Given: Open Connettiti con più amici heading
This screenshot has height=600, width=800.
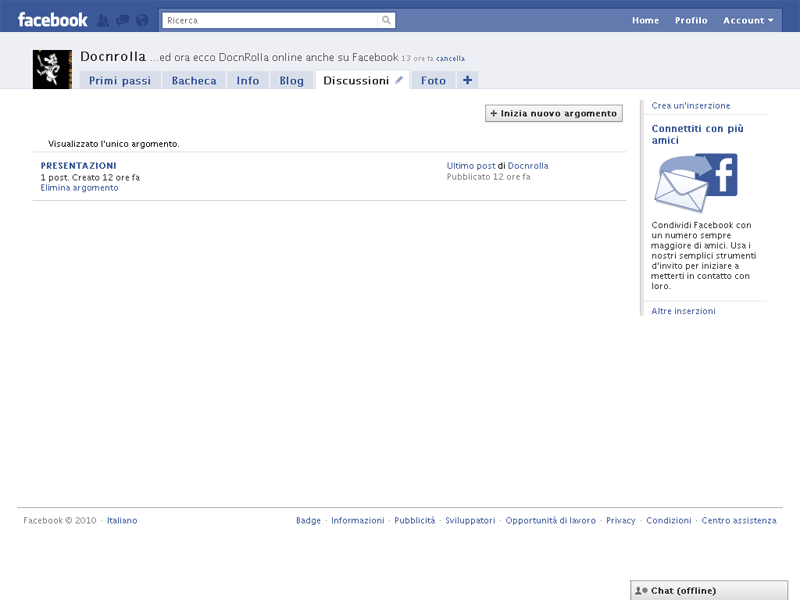Looking at the screenshot, I should (x=697, y=134).
